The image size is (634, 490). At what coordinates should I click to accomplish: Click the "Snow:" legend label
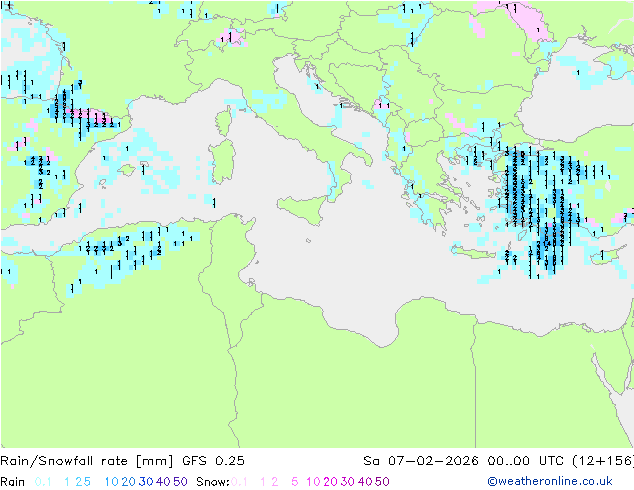click(x=213, y=482)
